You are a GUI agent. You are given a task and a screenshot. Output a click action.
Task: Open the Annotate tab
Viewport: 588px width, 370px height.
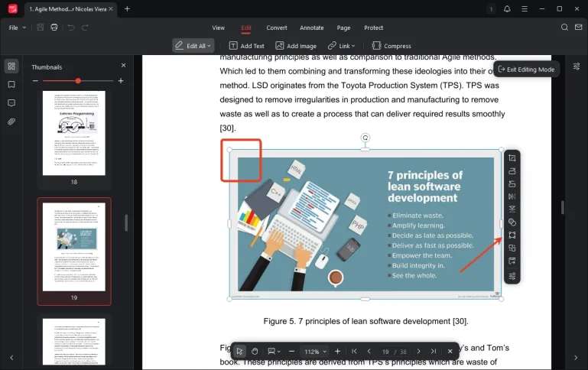[x=311, y=28]
